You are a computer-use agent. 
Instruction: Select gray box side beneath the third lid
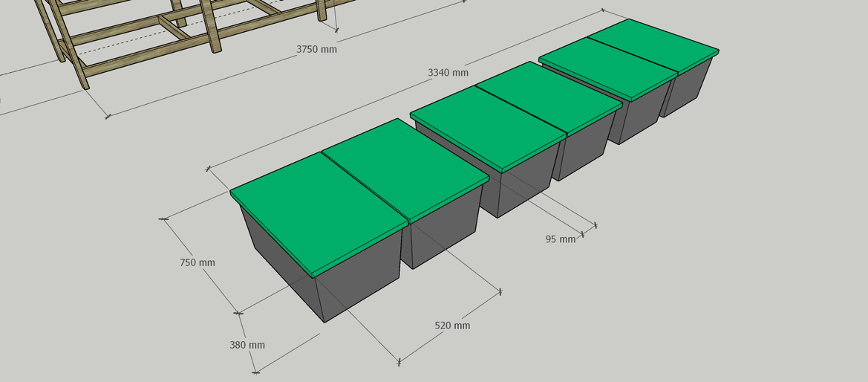(x=520, y=186)
